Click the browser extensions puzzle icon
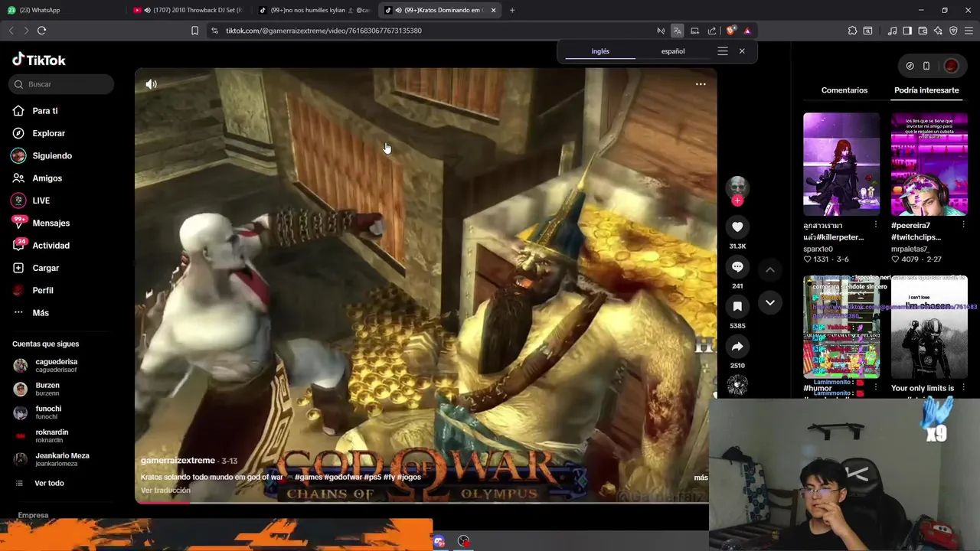Image resolution: width=980 pixels, height=551 pixels. pos(852,31)
